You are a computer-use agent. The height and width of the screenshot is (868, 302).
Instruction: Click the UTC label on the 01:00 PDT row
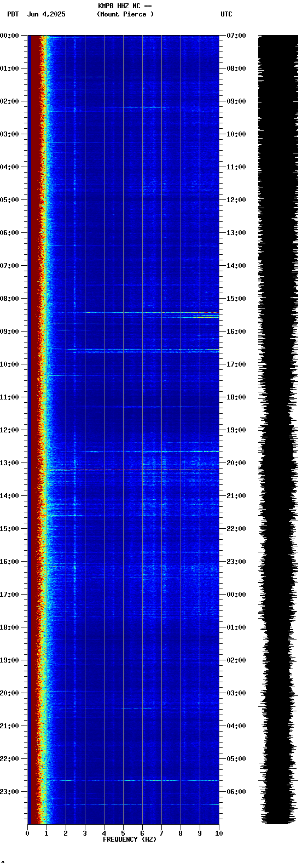tap(236, 68)
